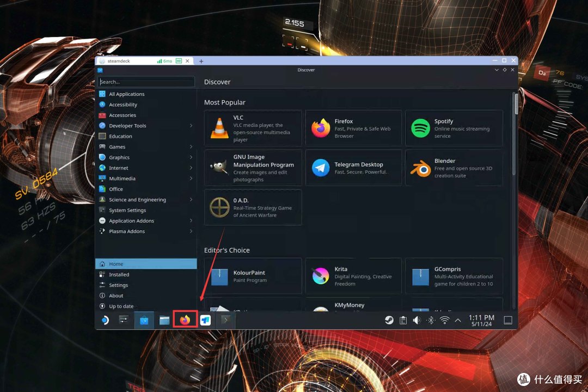Expand the Application Addons arrow

tap(191, 220)
